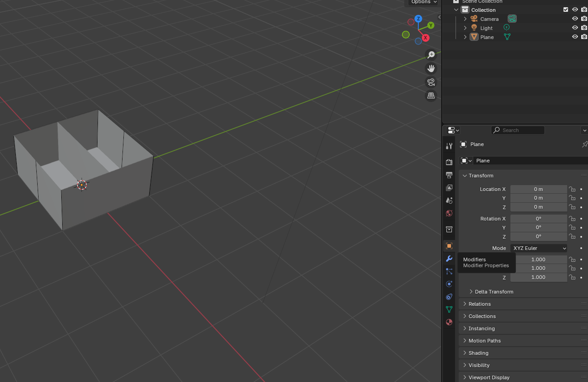Image resolution: width=588 pixels, height=382 pixels.
Task: Expand the Light row in outliner
Action: tap(465, 28)
